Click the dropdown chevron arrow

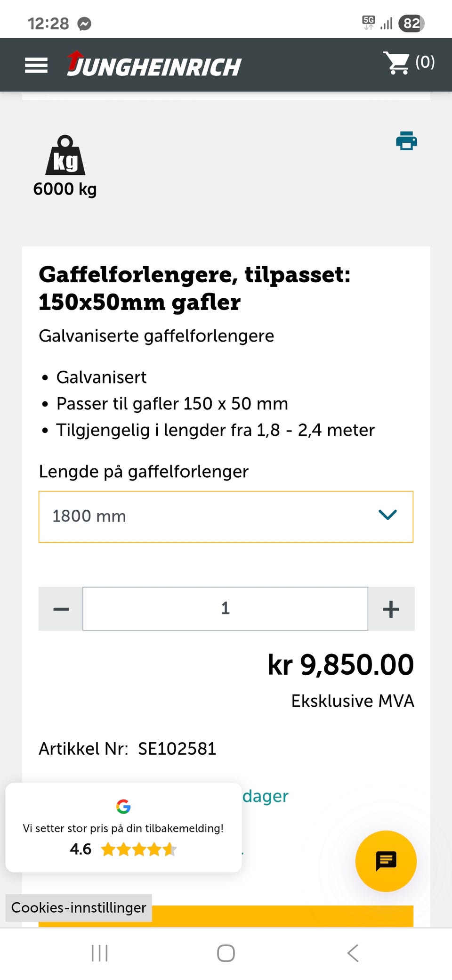coord(387,515)
